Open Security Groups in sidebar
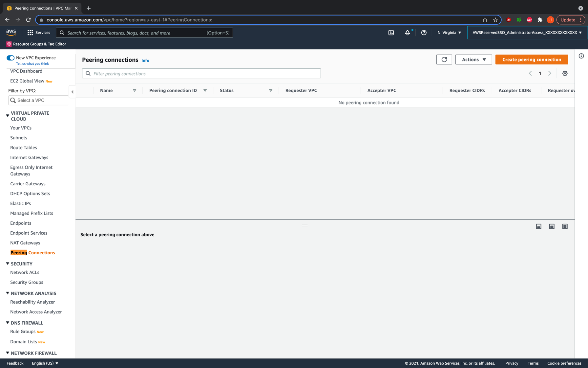 click(x=27, y=282)
